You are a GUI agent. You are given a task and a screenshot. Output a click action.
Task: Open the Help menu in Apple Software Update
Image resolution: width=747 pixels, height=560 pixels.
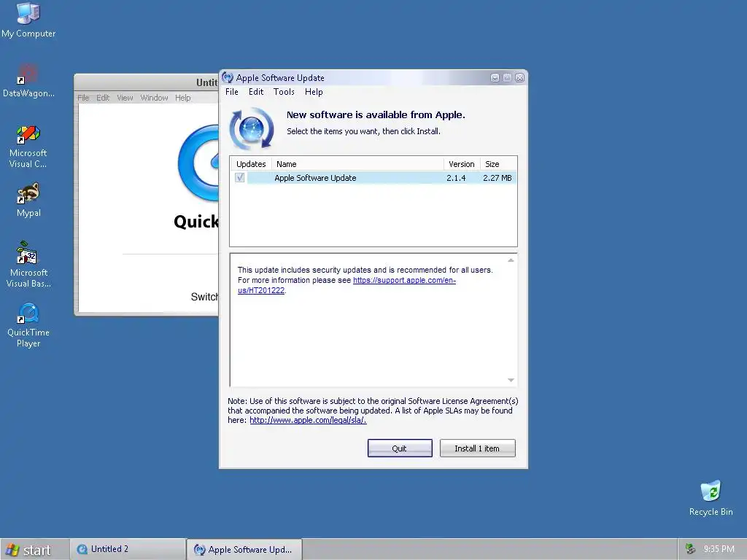coord(314,92)
